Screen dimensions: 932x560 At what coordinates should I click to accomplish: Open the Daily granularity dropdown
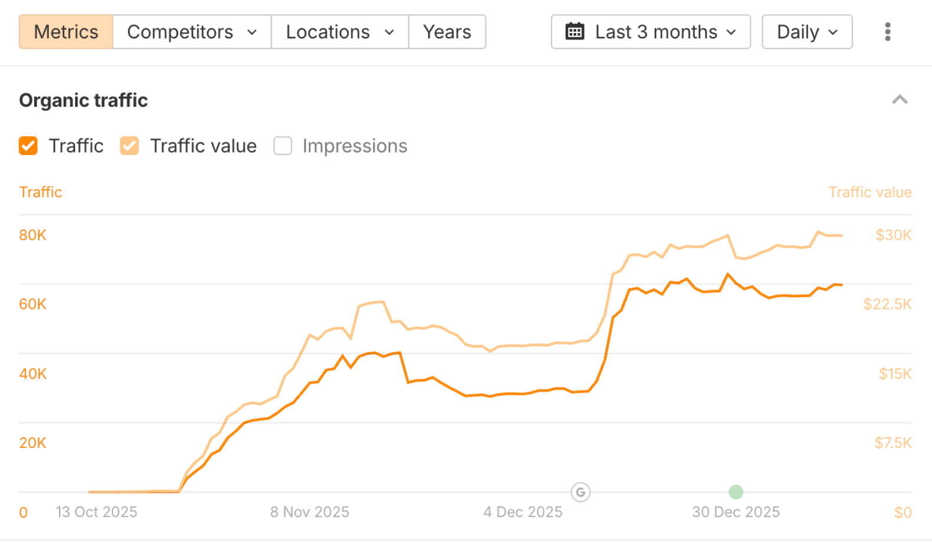[x=806, y=32]
